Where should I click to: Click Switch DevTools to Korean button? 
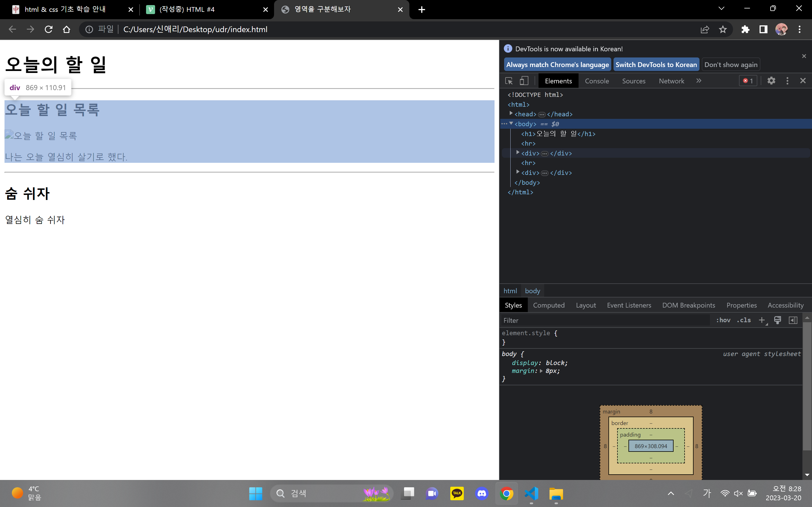(x=656, y=65)
